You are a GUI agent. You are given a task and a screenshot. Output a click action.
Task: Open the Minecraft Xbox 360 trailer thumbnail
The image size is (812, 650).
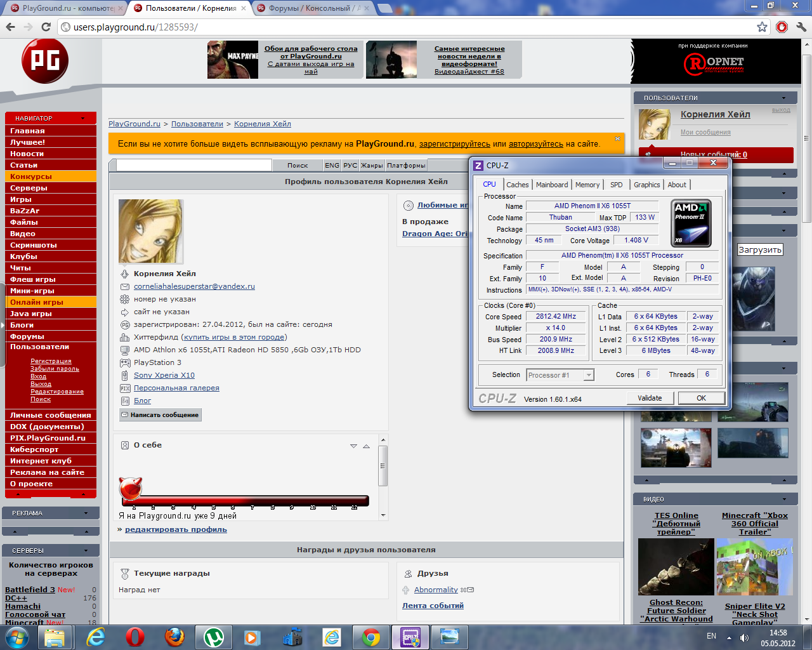pos(754,567)
